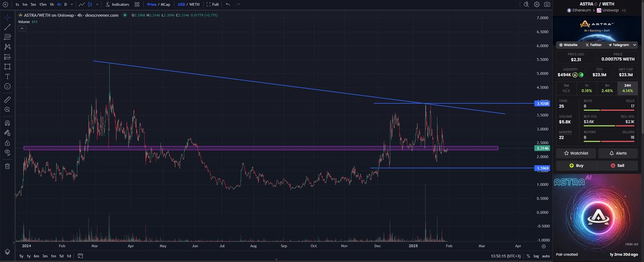Select the 15m timeframe

pos(42,4)
